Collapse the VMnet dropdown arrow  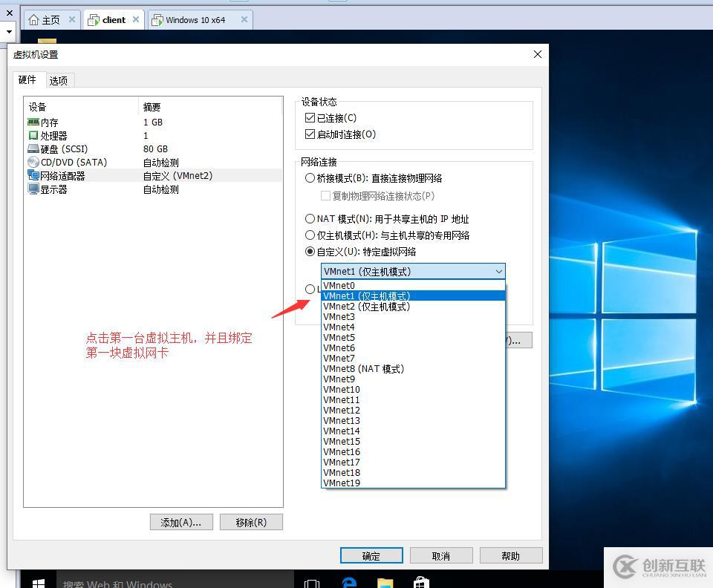498,271
